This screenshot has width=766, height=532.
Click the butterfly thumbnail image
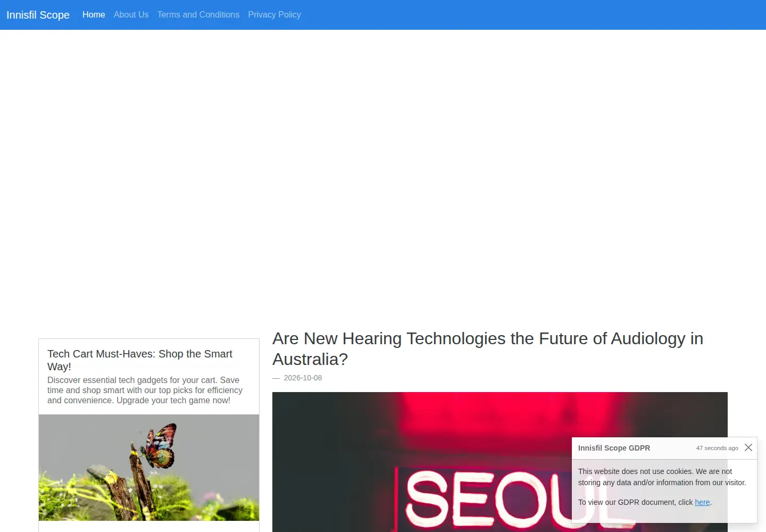pyautogui.click(x=149, y=468)
